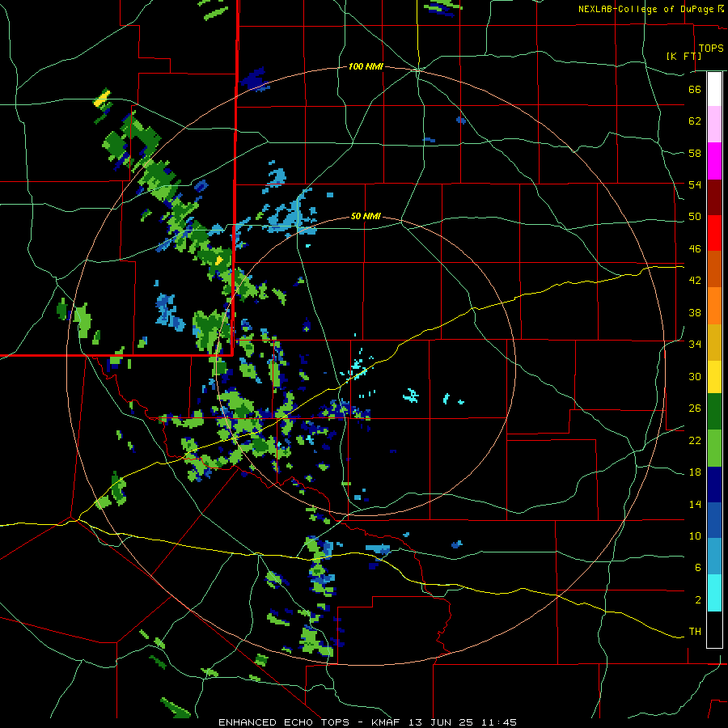The image size is (728, 728).
Task: Select the maroon legend swatch
Action: [714, 197]
